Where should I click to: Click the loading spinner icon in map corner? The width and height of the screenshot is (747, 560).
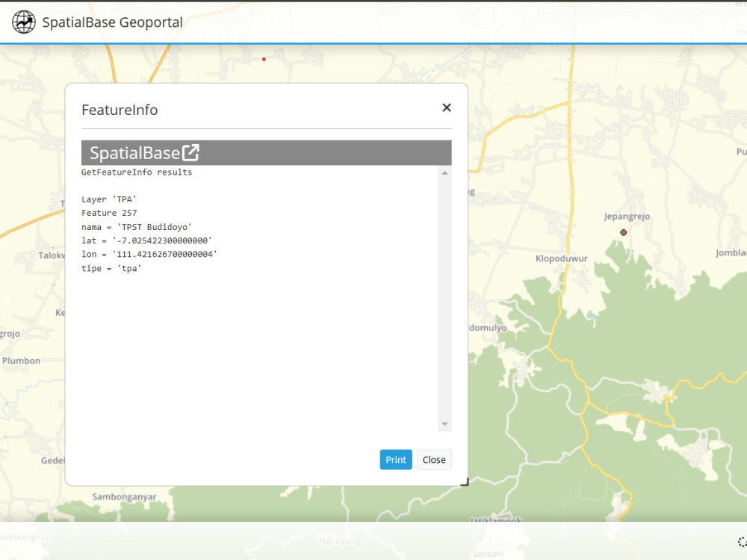(743, 541)
